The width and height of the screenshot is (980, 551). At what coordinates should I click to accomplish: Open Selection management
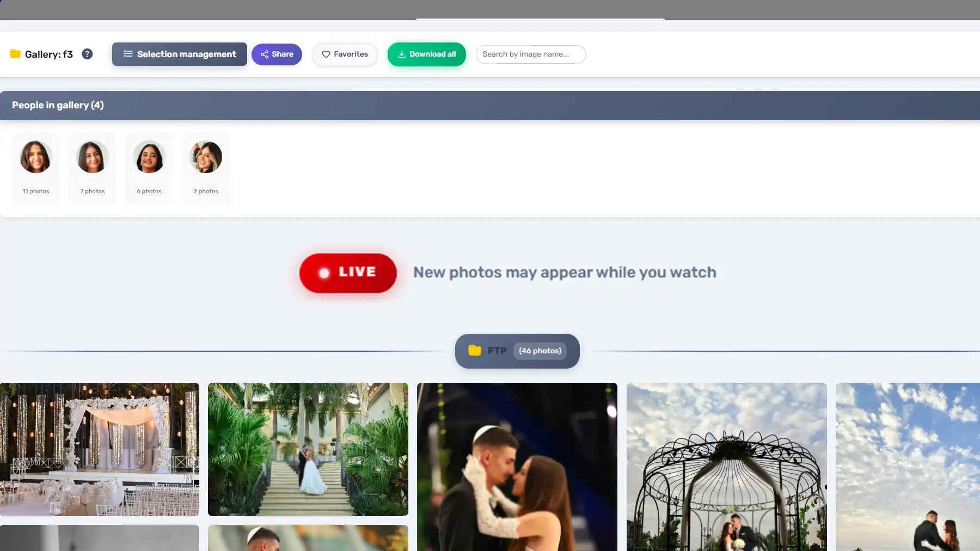click(x=180, y=54)
